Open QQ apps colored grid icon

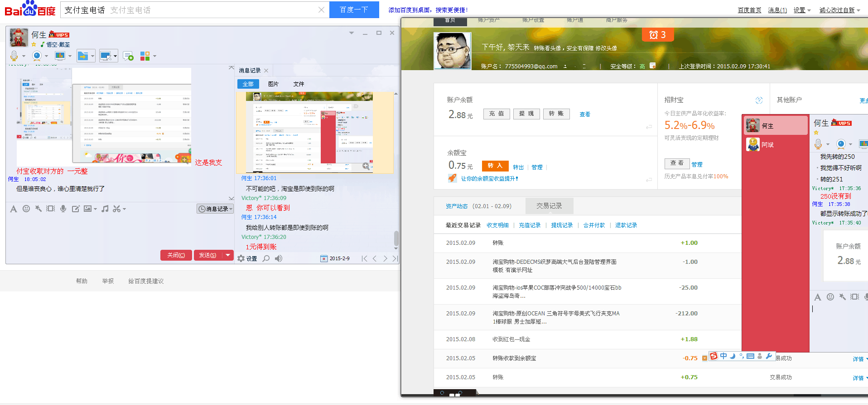[x=145, y=56]
